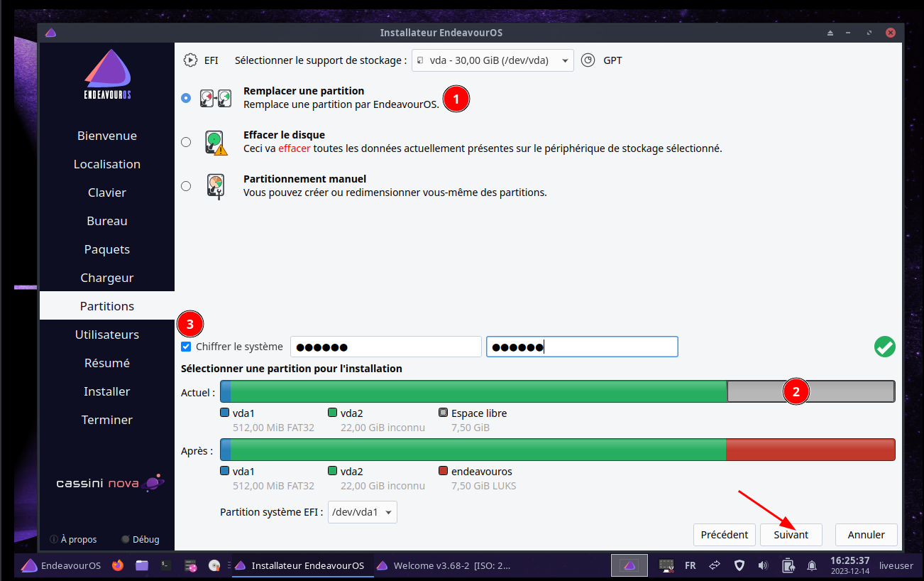
Task: Uncheck the Chiffrer le système checkbox
Action: point(186,347)
